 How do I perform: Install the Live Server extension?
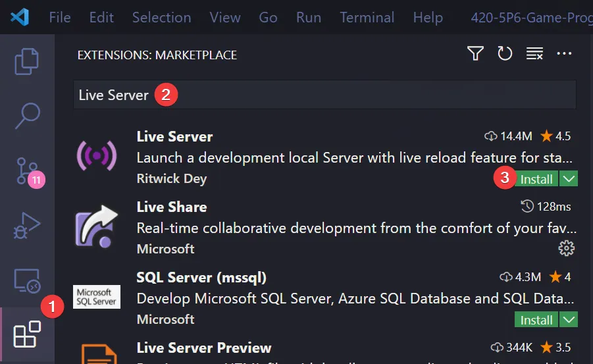536,179
